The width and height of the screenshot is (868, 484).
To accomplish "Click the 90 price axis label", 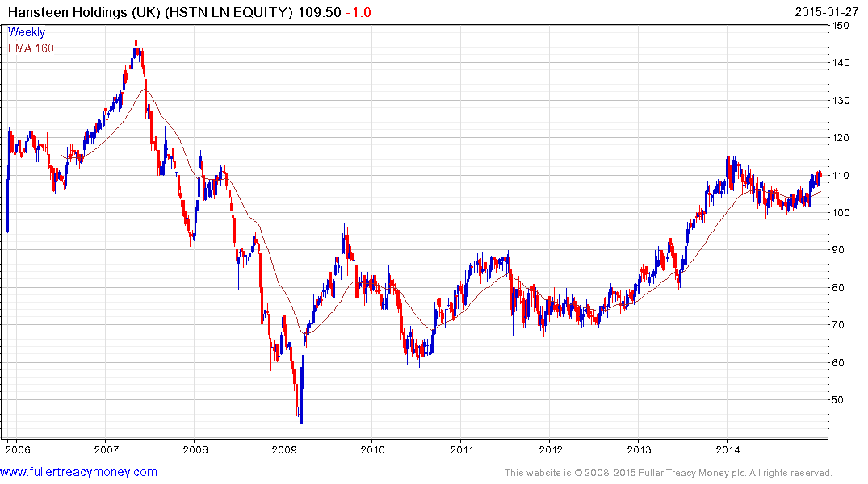I will tap(838, 250).
